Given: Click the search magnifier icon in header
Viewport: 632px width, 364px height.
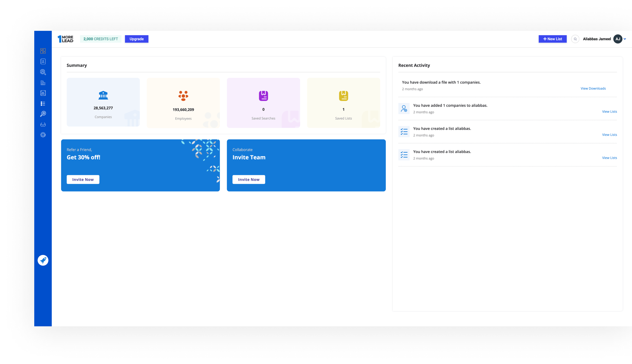Looking at the screenshot, I should click(575, 39).
